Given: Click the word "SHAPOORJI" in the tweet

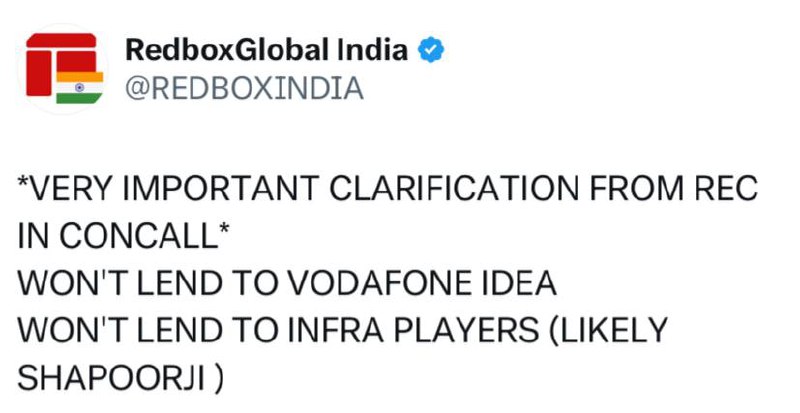Looking at the screenshot, I should point(111,378).
